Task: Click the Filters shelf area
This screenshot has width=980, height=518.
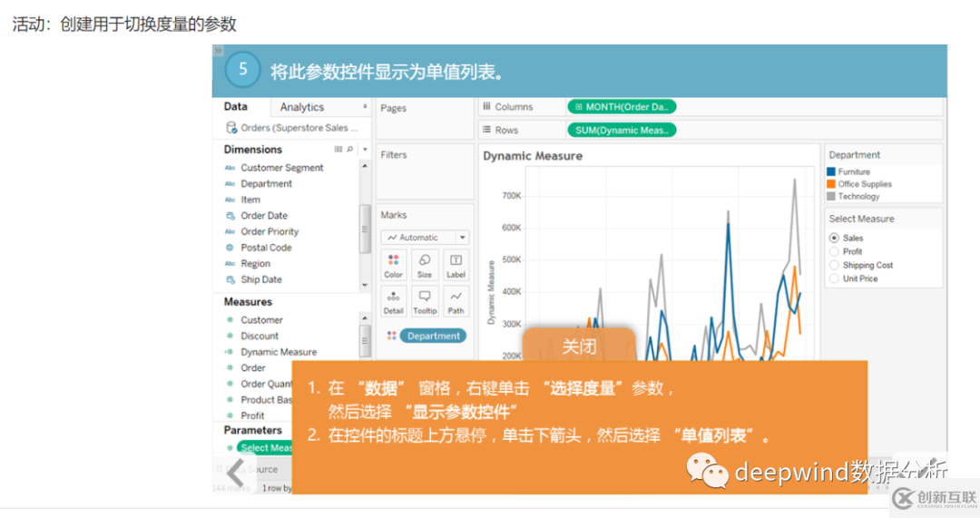Action: [425, 171]
